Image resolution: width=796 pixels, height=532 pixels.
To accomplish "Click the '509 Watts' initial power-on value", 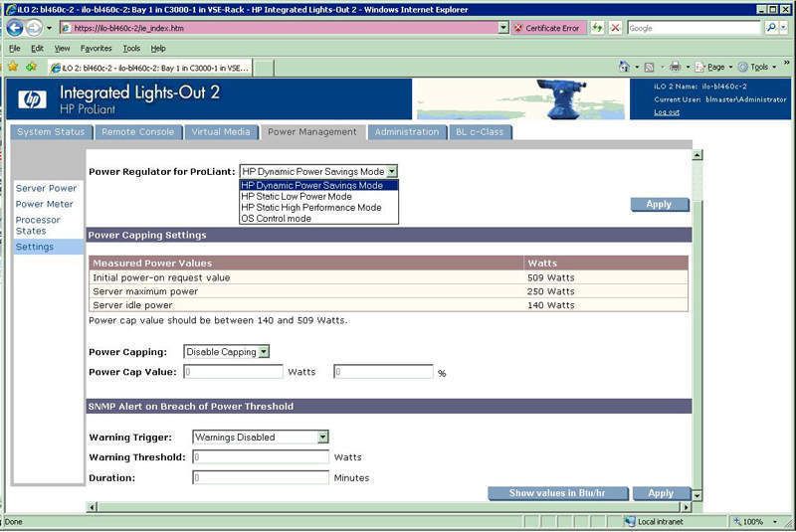I will pos(551,277).
